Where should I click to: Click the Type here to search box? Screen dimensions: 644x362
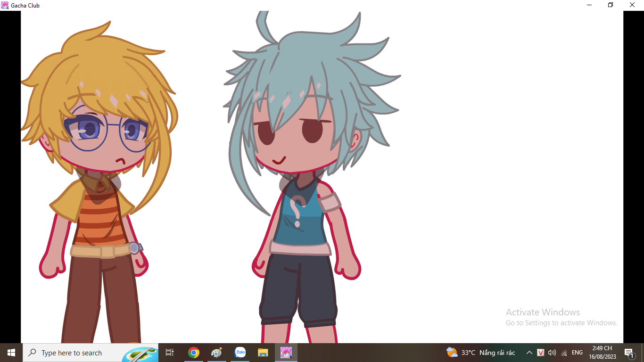coord(80,353)
